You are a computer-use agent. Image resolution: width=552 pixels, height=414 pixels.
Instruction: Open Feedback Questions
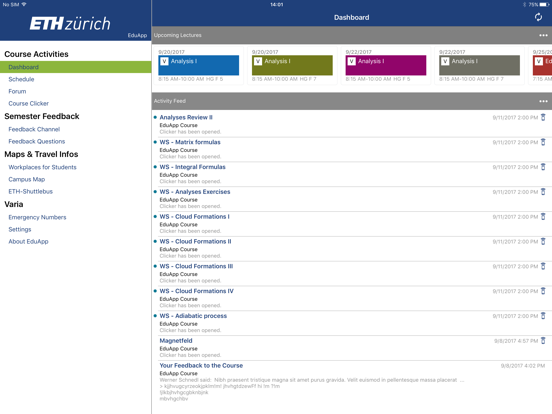pos(76,141)
